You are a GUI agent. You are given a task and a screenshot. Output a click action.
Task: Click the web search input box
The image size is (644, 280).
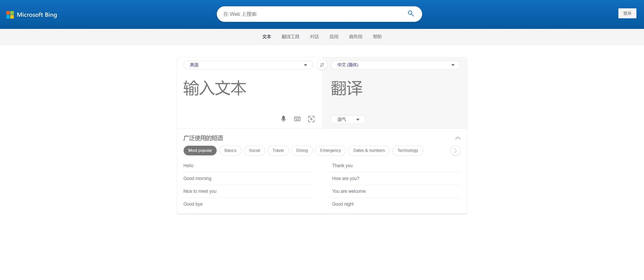[x=312, y=14]
